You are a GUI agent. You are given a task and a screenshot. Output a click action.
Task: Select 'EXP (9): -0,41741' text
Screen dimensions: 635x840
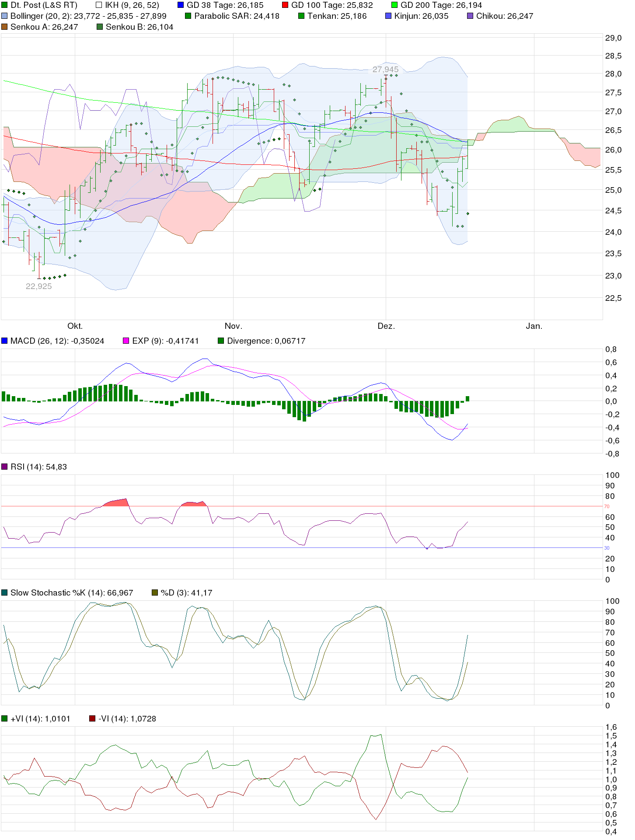(165, 341)
